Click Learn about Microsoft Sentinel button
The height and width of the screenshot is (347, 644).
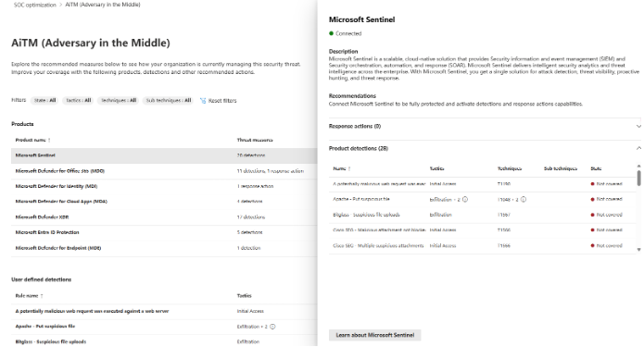[x=375, y=335]
